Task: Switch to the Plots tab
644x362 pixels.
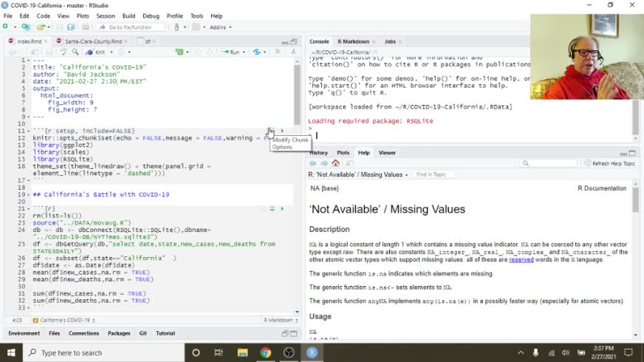Action: coord(343,153)
